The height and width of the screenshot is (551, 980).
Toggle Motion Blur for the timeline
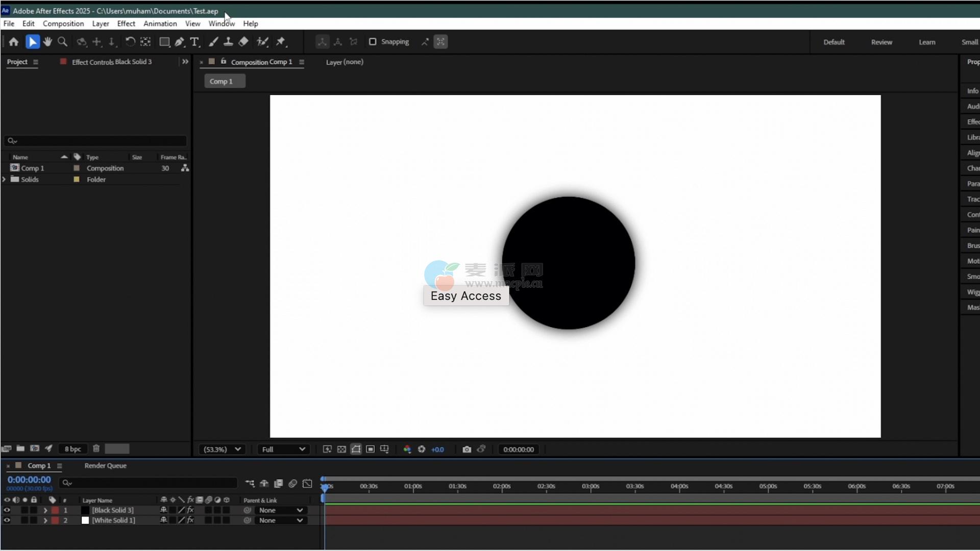(x=293, y=483)
